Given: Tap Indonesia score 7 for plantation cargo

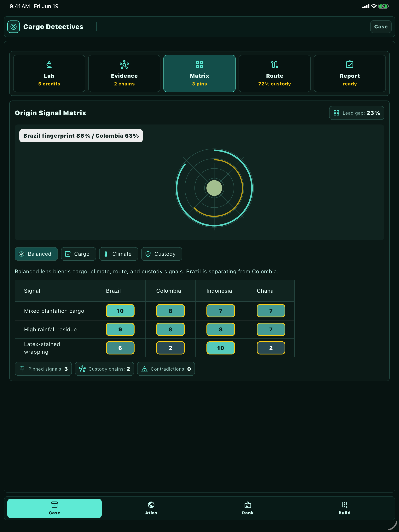Looking at the screenshot, I should [x=221, y=311].
